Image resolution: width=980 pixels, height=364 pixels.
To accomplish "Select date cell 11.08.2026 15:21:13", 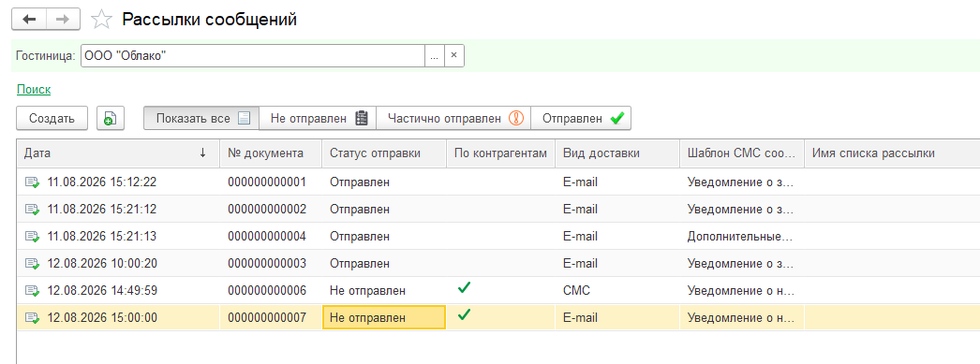I will point(102,237).
